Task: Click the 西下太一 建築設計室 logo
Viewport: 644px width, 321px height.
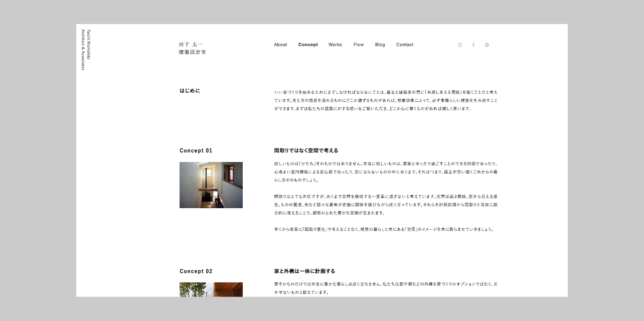Action: click(x=192, y=48)
